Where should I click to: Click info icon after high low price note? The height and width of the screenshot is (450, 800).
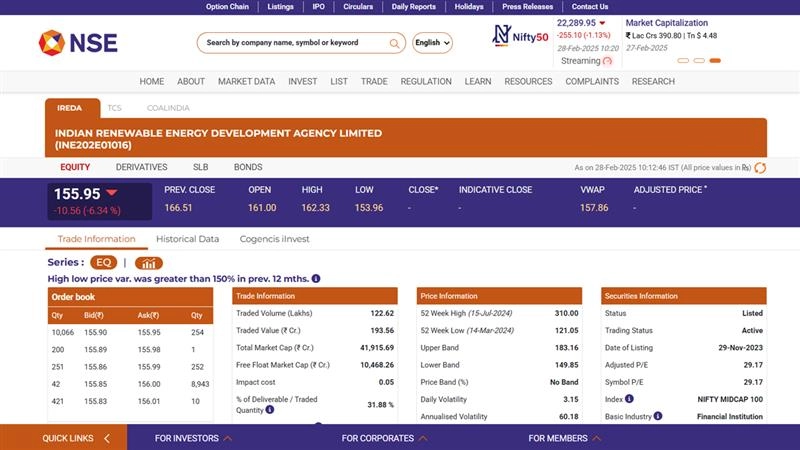point(316,279)
